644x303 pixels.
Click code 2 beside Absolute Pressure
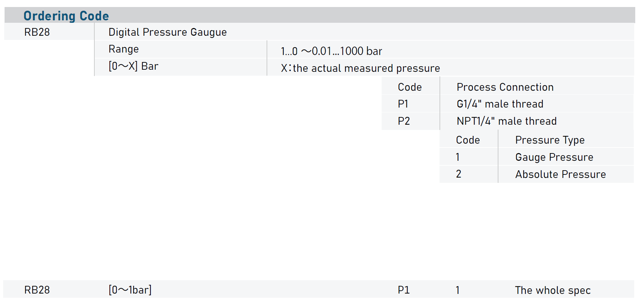coord(458,174)
